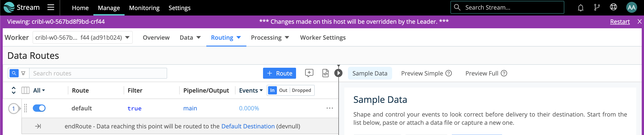Open the default route options menu
This screenshot has height=135, width=644.
click(x=330, y=108)
